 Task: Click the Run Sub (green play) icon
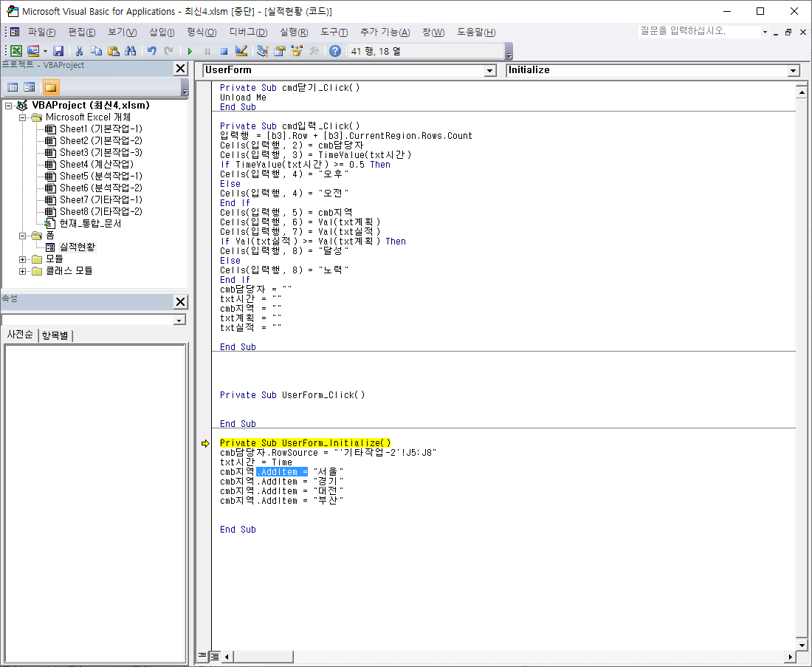tap(190, 51)
